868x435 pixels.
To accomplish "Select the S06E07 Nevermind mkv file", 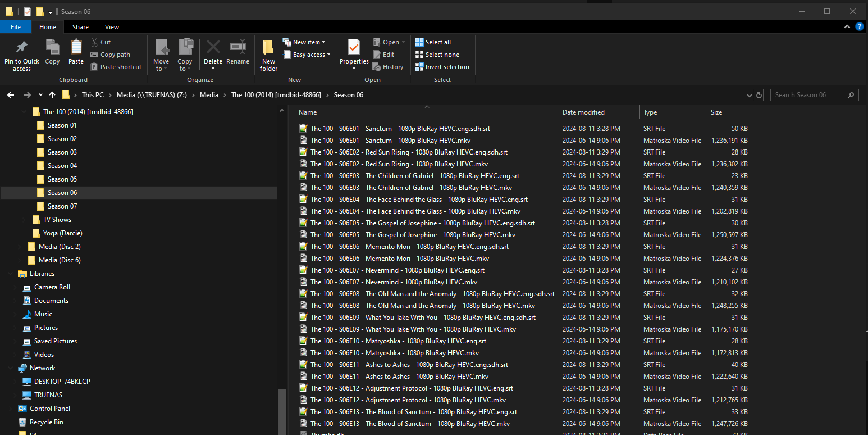I will (393, 282).
